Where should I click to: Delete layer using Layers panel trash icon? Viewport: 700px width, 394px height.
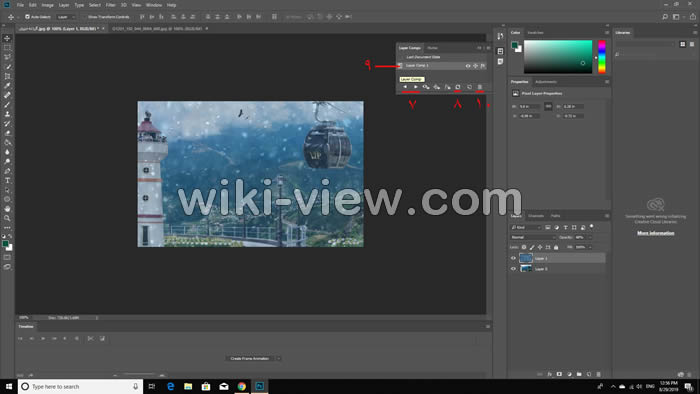click(599, 374)
